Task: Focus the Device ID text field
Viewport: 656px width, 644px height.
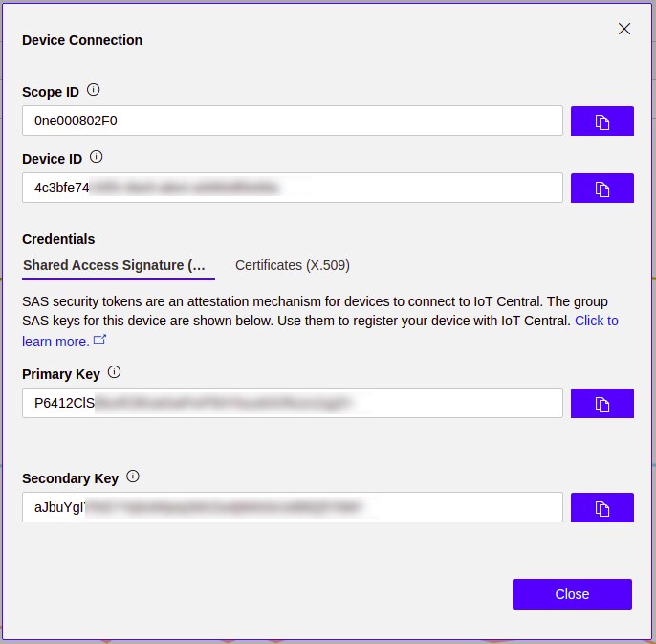Action: click(292, 189)
